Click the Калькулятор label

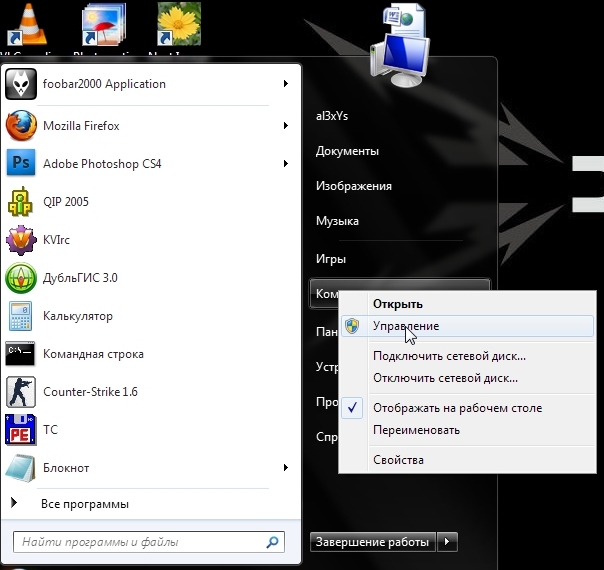(78, 316)
